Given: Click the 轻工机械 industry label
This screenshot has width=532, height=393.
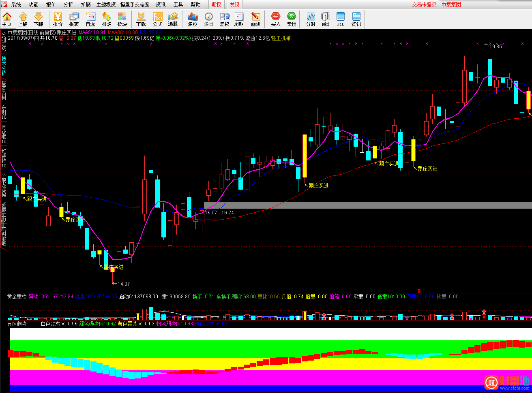Looking at the screenshot, I should coord(281,38).
